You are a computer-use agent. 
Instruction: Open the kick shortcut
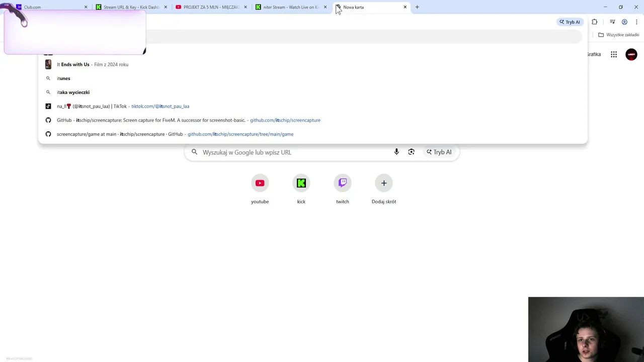[x=301, y=189]
